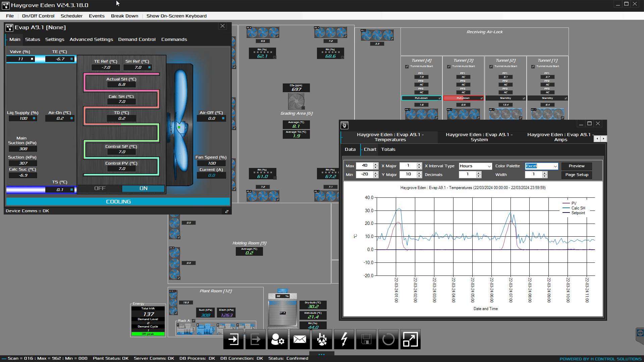Open the Scheduler menu
644x362 pixels.
(x=71, y=16)
